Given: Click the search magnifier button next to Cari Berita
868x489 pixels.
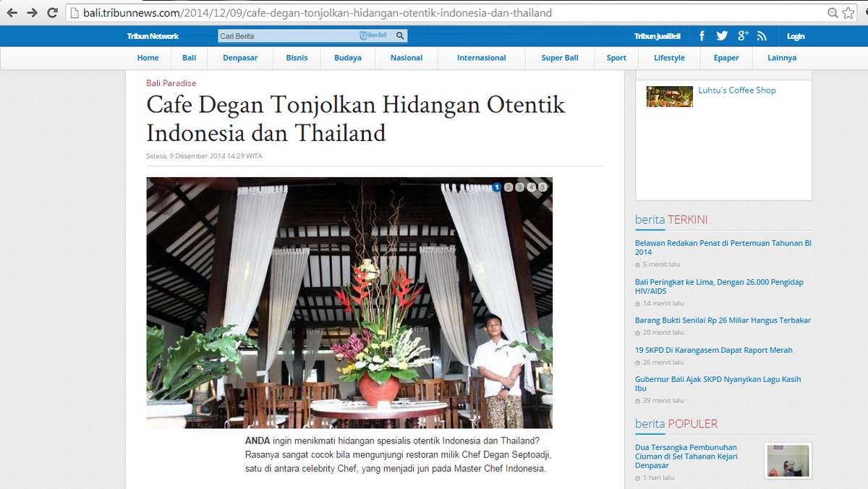Looking at the screenshot, I should point(400,35).
